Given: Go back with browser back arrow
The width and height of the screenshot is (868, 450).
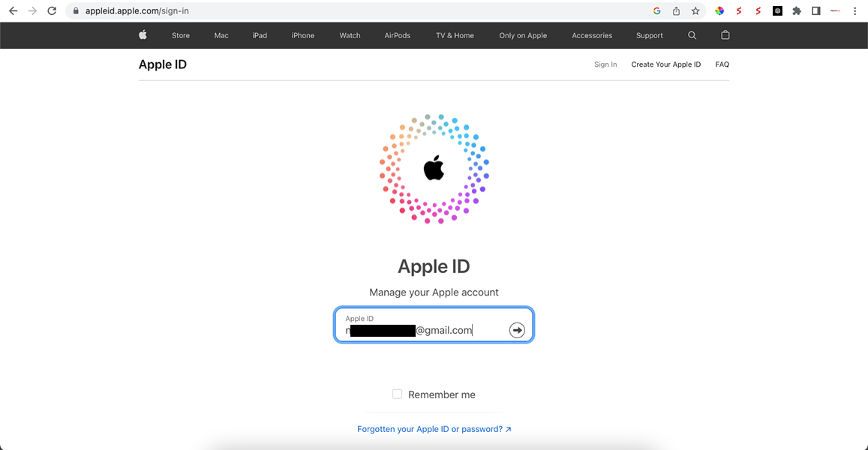Looking at the screenshot, I should tap(14, 11).
